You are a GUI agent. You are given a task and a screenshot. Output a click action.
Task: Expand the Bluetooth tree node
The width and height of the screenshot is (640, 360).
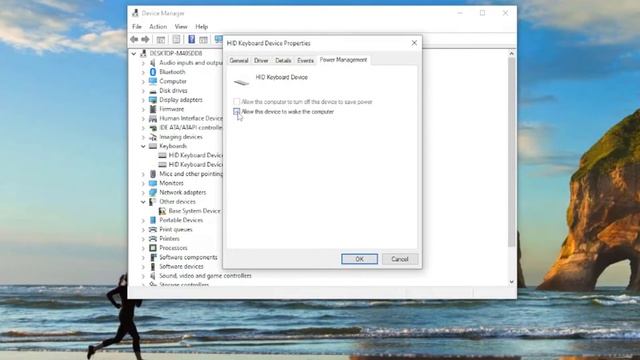pos(143,72)
